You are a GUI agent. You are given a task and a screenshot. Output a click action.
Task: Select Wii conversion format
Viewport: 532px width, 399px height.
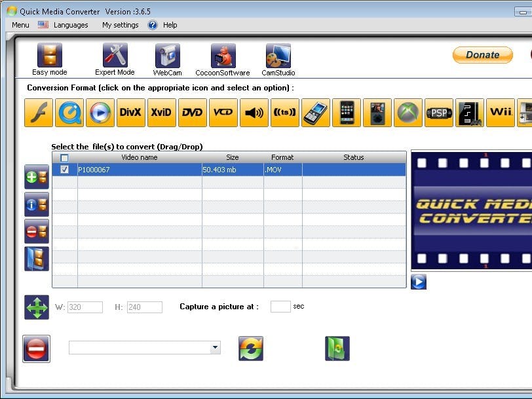coord(501,113)
